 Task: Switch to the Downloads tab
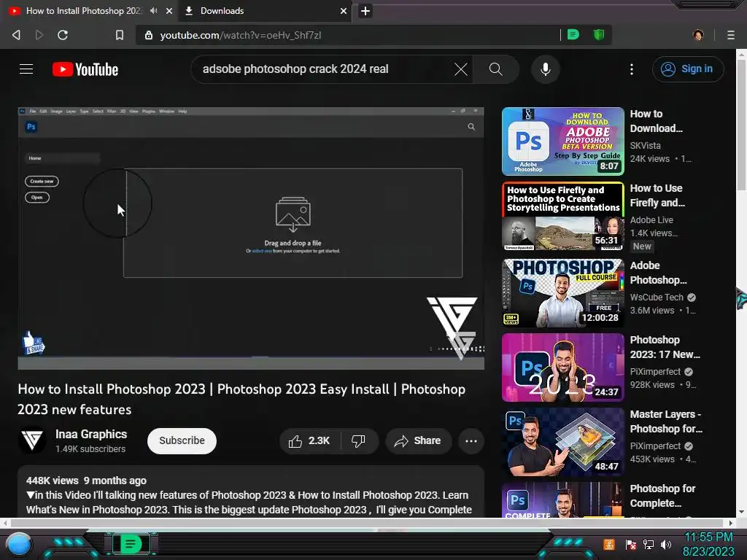point(264,10)
